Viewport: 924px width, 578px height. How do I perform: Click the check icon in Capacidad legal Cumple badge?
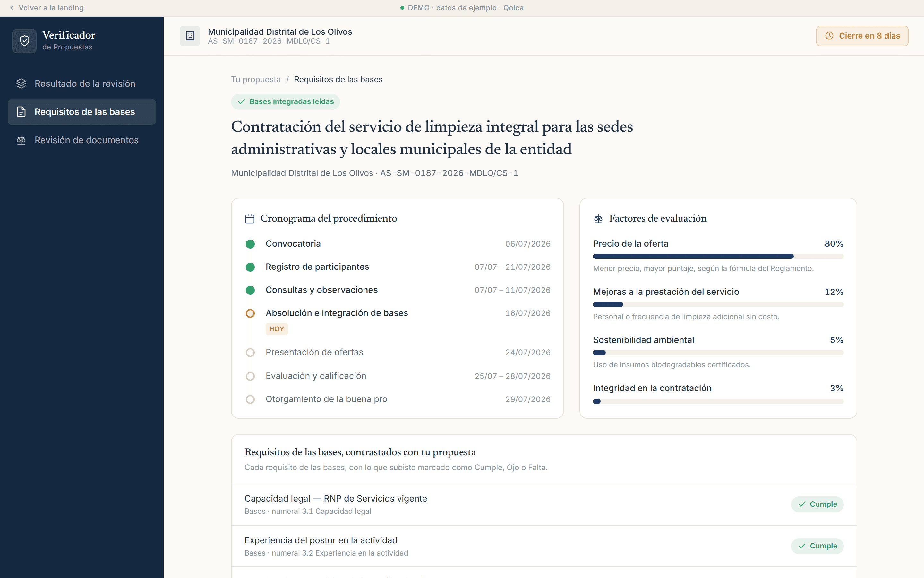801,504
